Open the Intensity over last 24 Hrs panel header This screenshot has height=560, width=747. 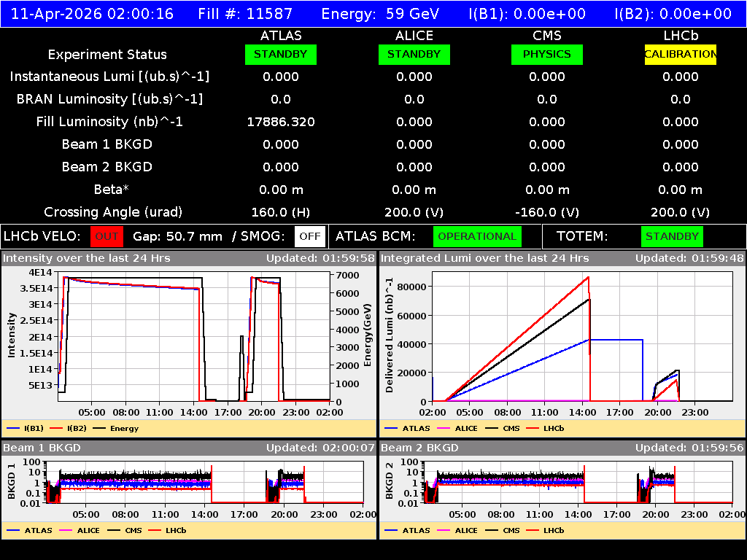(88, 257)
